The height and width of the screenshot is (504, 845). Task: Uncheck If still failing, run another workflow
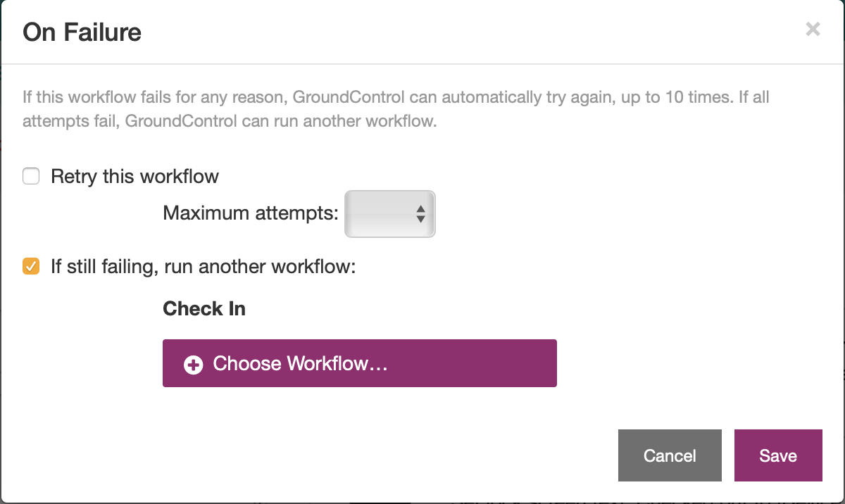point(31,266)
